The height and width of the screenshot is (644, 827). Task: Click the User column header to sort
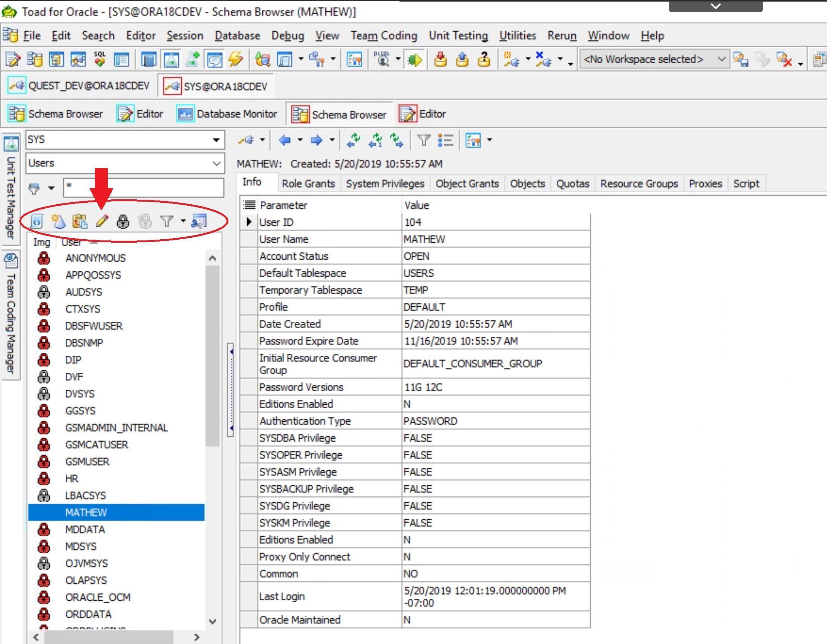click(x=71, y=242)
